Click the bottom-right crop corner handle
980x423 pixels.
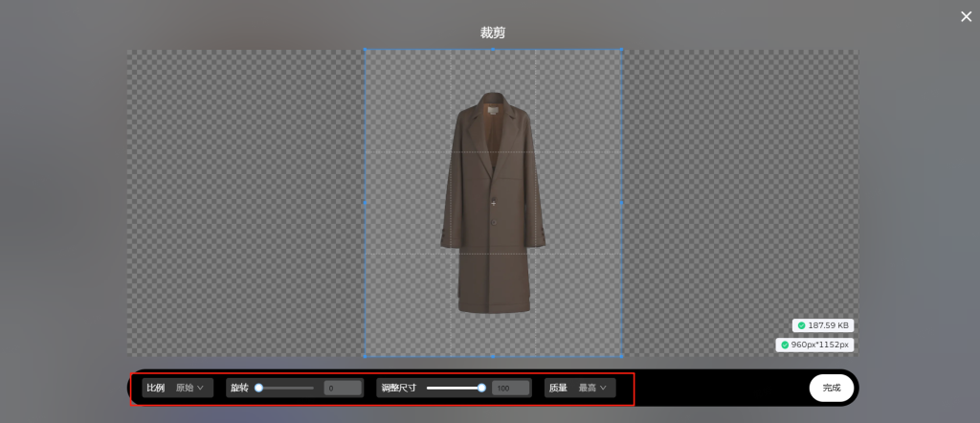[621, 356]
